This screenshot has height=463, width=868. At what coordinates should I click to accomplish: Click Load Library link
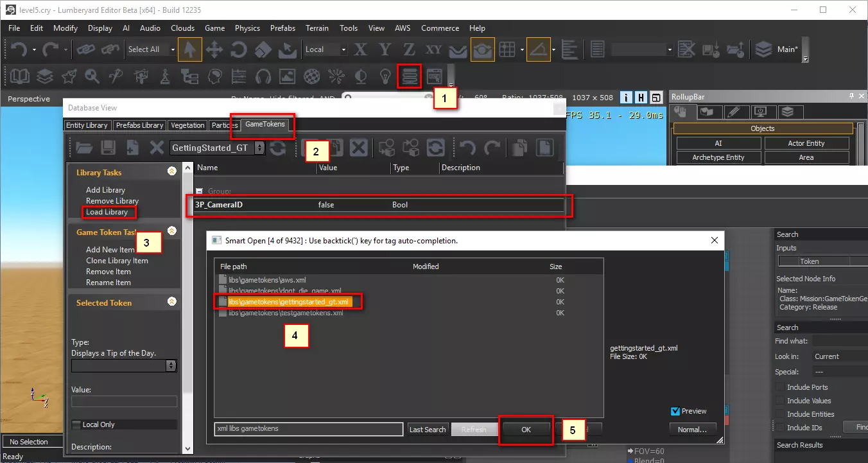click(107, 212)
